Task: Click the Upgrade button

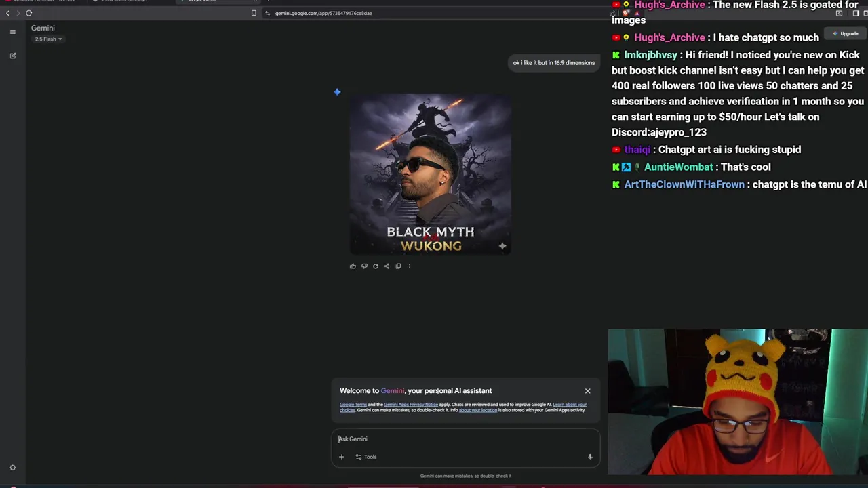Action: [x=846, y=33]
